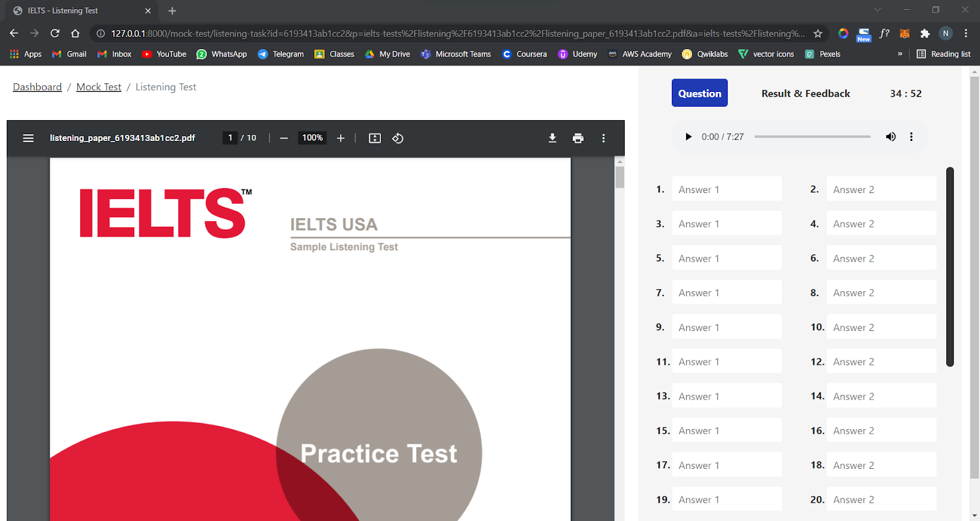Screen dimensions: 980x521
Task: Open the Gmail bookmark
Action: [69, 54]
